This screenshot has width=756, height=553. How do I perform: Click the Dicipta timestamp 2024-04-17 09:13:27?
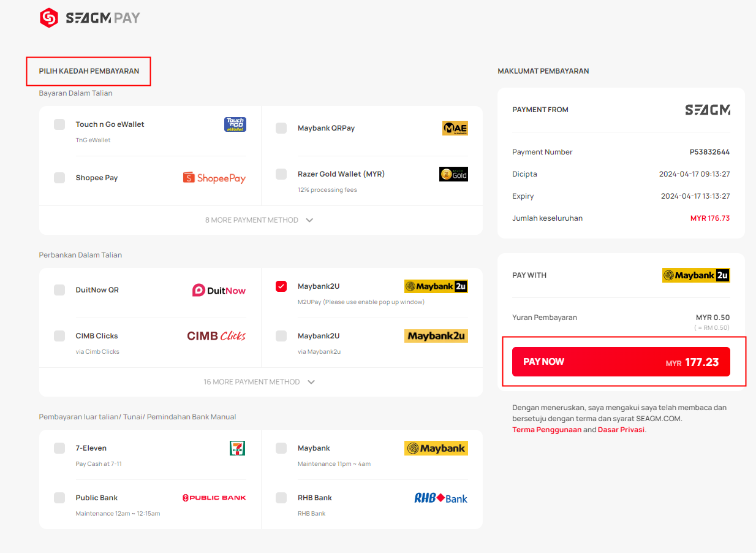(695, 174)
